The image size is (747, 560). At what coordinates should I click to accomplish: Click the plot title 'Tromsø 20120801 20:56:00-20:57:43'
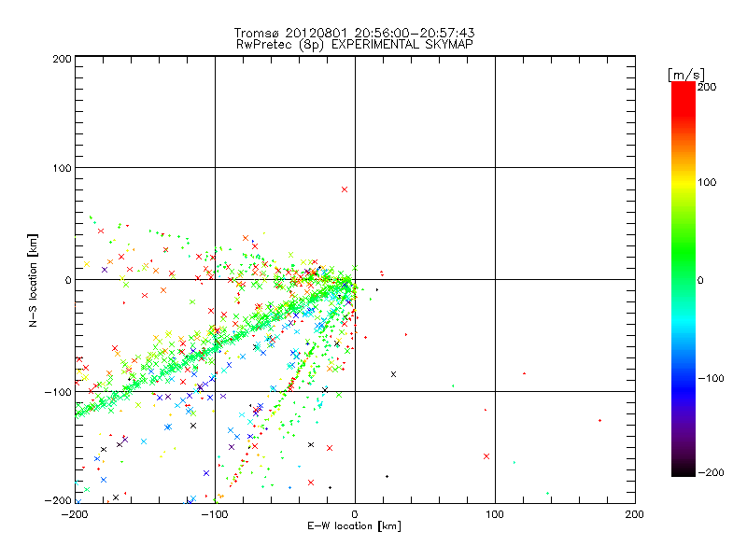pyautogui.click(x=354, y=33)
